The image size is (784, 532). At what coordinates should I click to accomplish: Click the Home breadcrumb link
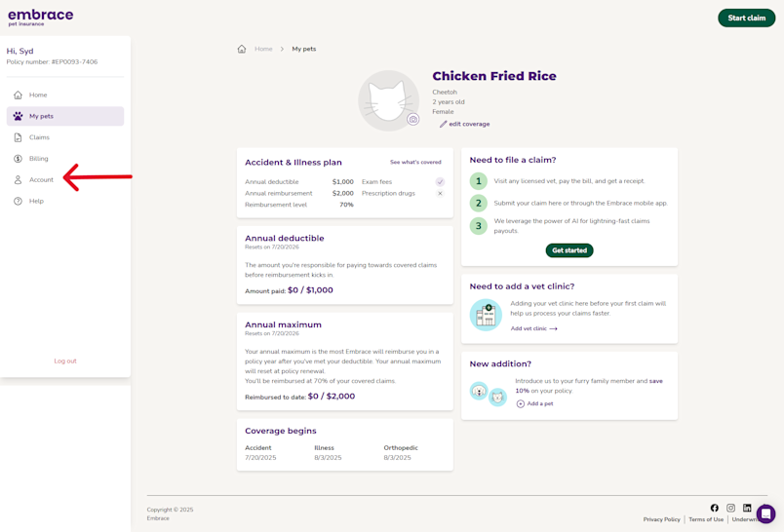(x=263, y=49)
